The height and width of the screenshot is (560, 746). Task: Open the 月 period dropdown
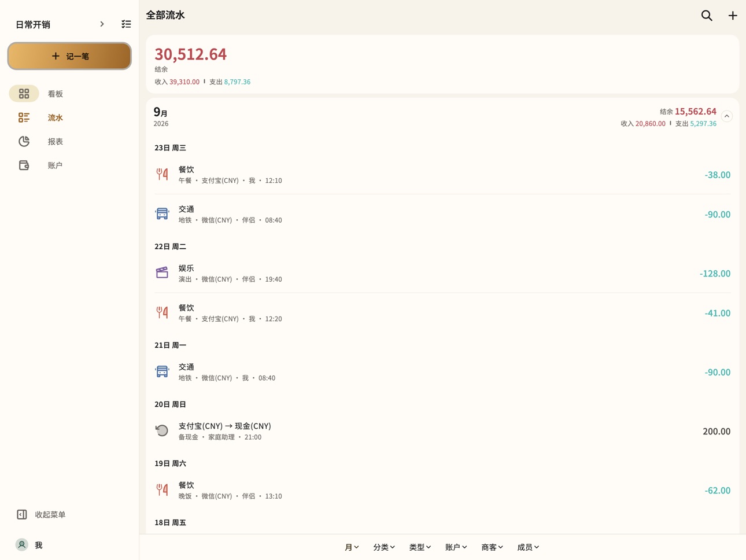point(352,547)
